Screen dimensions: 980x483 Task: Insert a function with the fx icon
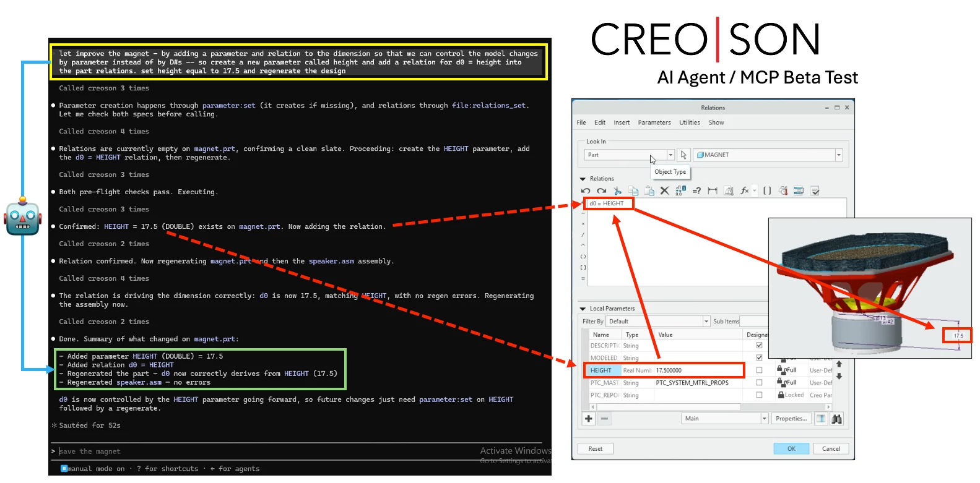tap(744, 191)
